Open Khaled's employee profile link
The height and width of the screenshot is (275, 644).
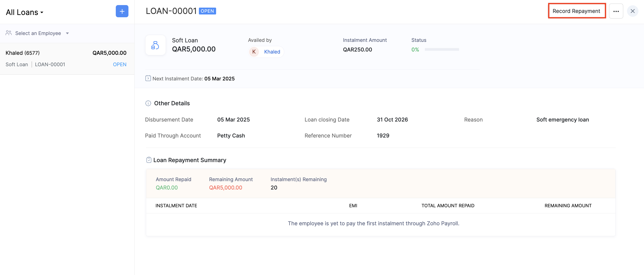[x=272, y=52]
